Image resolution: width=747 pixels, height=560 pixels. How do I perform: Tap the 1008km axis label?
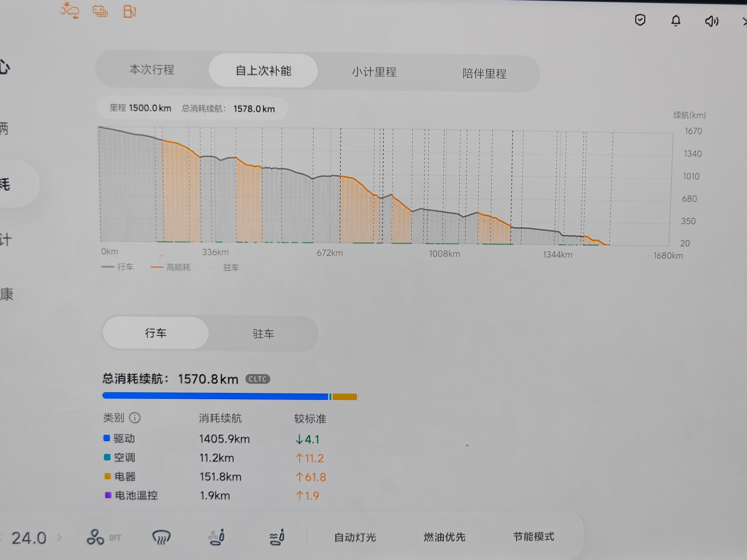444,254
